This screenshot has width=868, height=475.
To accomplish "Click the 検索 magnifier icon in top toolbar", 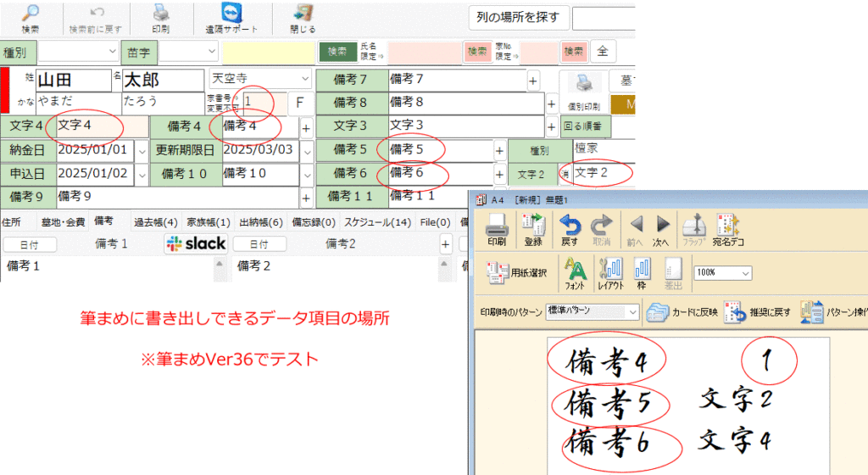I will 30,14.
